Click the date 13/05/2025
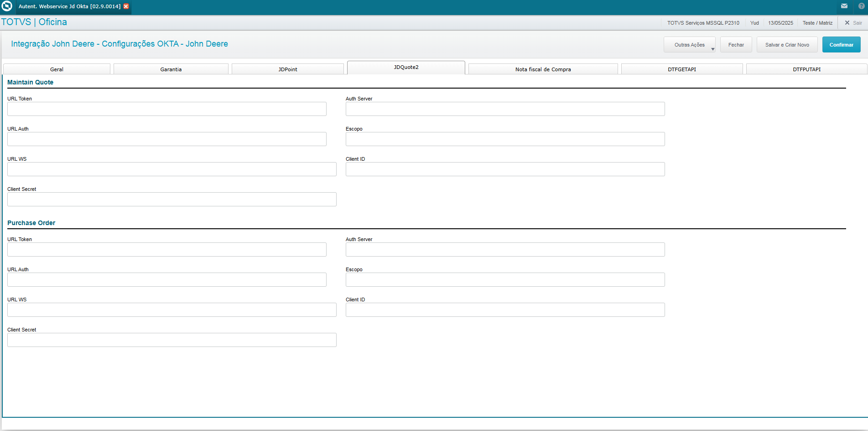 pos(780,23)
